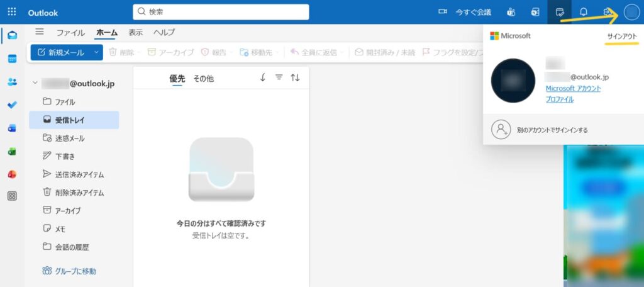This screenshot has width=644, height=287.
Task: Click 開封済み / 未読 toolbar button
Action: [385, 52]
